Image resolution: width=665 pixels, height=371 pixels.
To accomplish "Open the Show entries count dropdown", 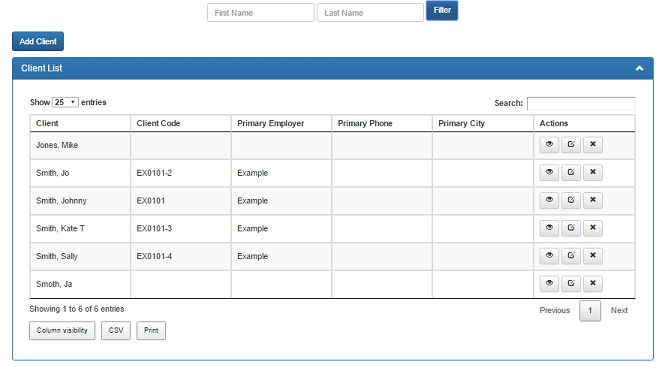I will pos(65,102).
